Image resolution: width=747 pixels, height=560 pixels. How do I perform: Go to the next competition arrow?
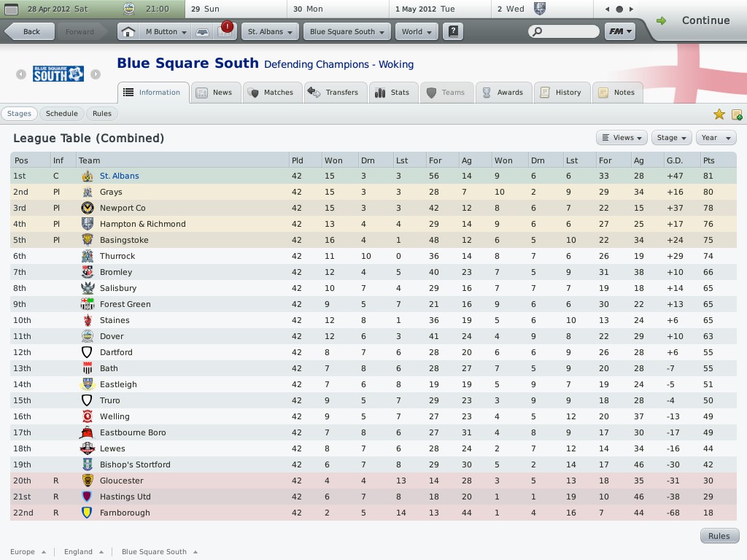(x=96, y=74)
